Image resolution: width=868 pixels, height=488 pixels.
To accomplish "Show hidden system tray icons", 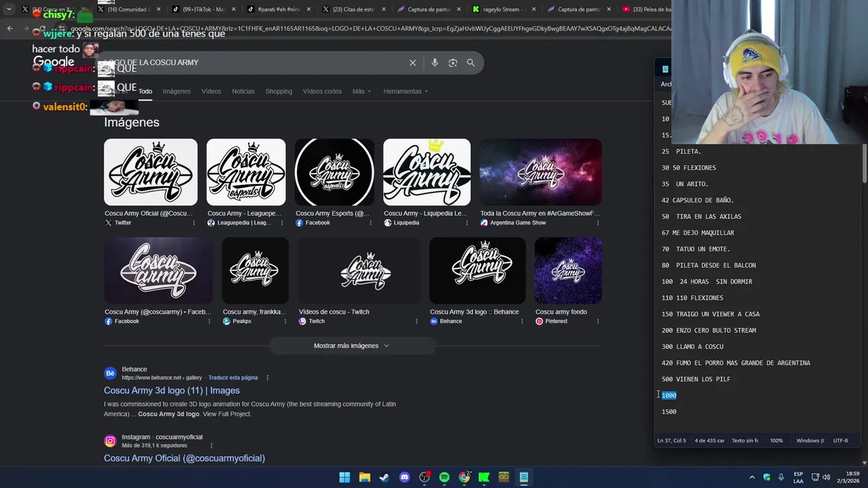I will pos(752,477).
